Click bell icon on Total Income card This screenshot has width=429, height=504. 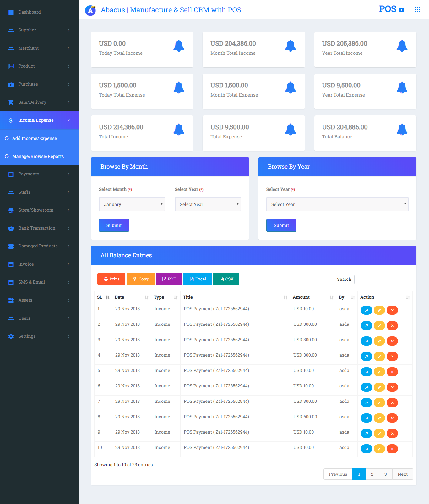(179, 130)
